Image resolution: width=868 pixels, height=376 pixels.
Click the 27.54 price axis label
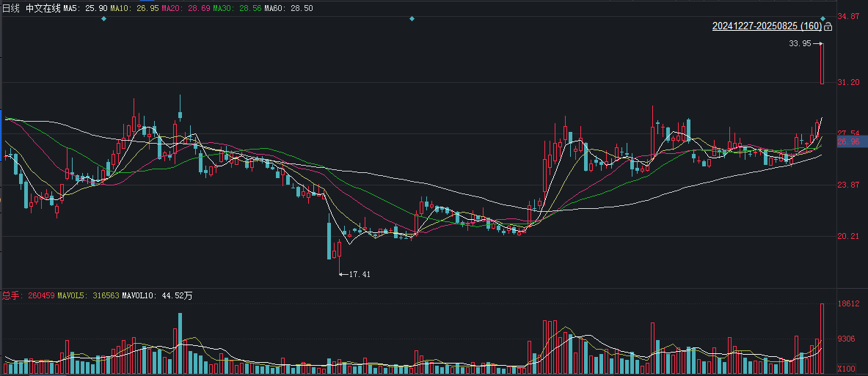click(x=848, y=133)
